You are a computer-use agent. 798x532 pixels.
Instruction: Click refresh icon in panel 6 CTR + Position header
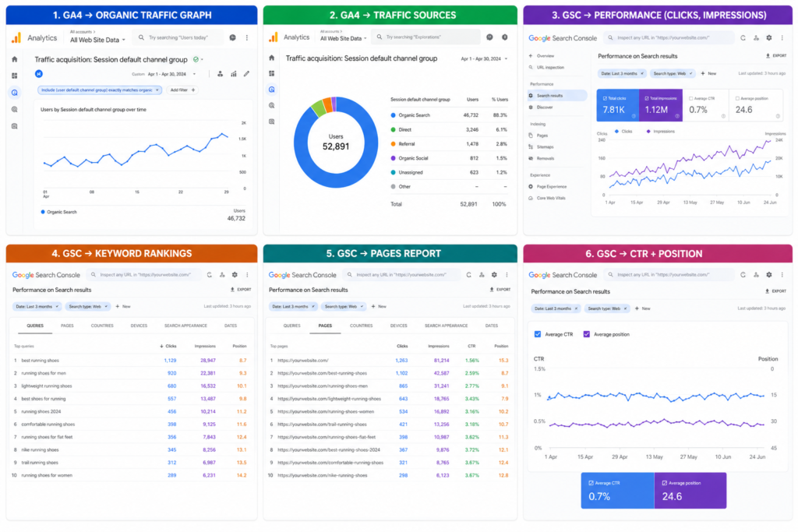[743, 275]
